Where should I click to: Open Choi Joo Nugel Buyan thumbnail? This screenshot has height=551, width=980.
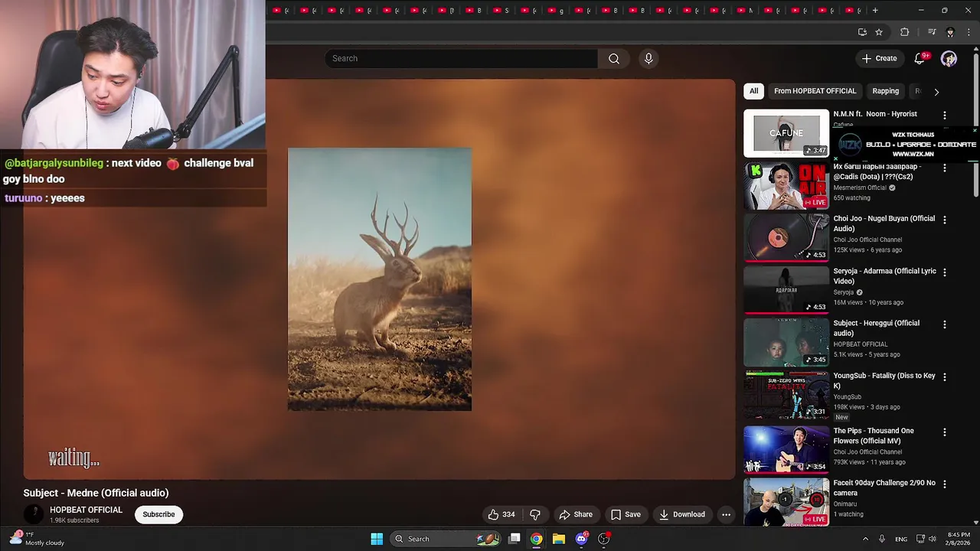pyautogui.click(x=786, y=237)
